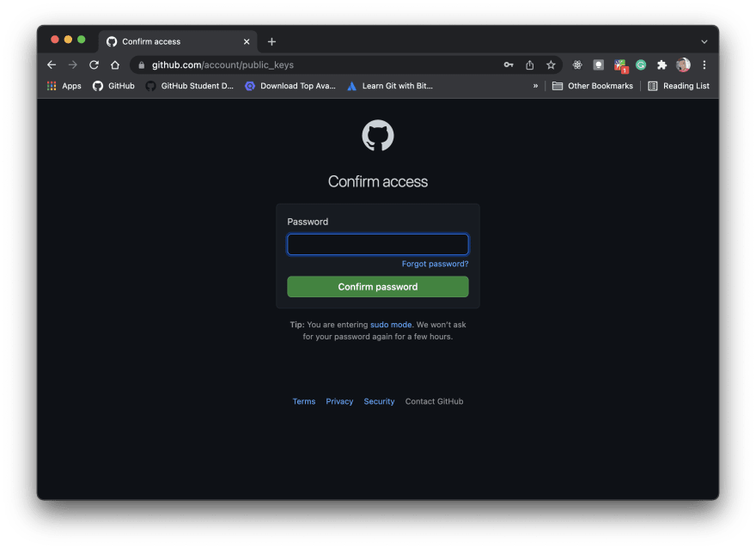Click the Confirm password button
Screen dimensions: 756x549
pyautogui.click(x=378, y=287)
